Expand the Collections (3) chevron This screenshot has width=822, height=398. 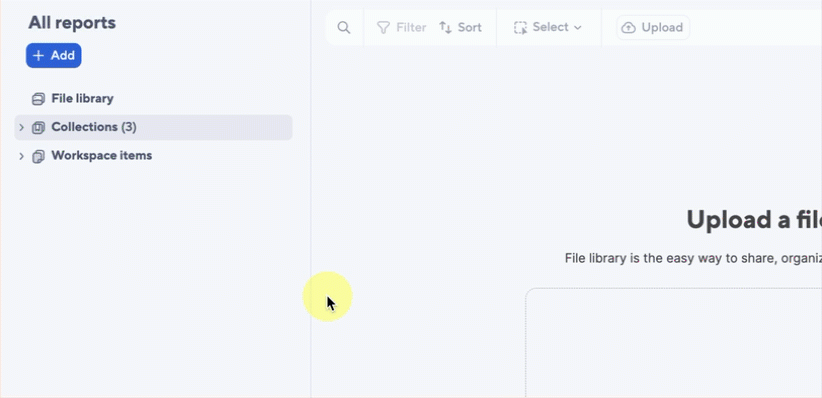pos(21,127)
